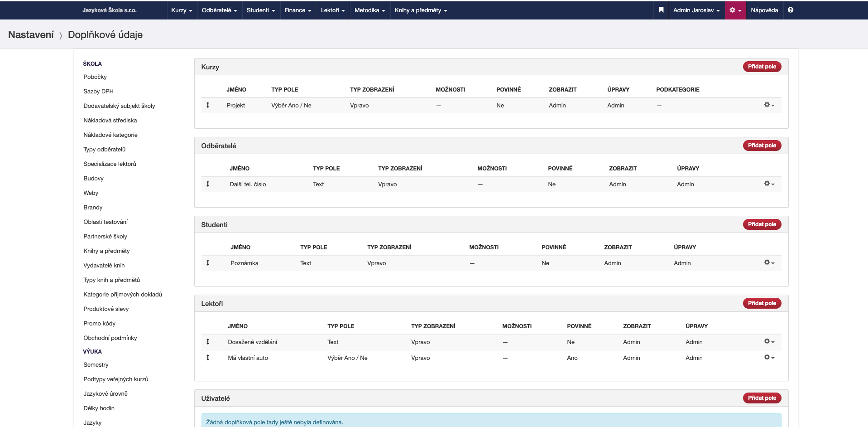This screenshot has width=868, height=427.
Task: Expand the Admin Jaroslav user menu
Action: 696,10
